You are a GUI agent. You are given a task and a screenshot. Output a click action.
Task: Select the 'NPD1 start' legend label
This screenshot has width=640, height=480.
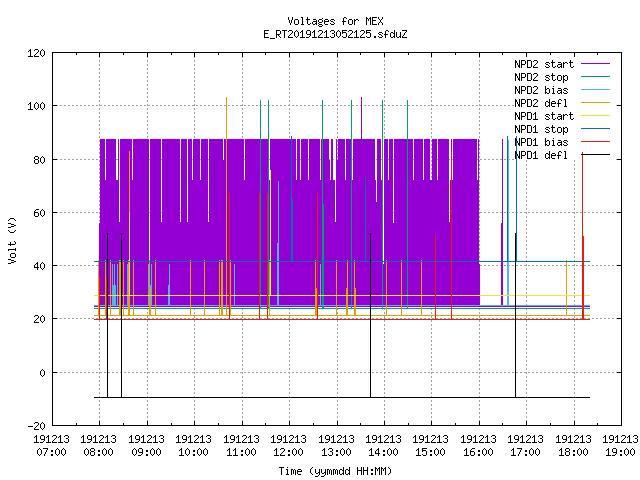pyautogui.click(x=544, y=116)
